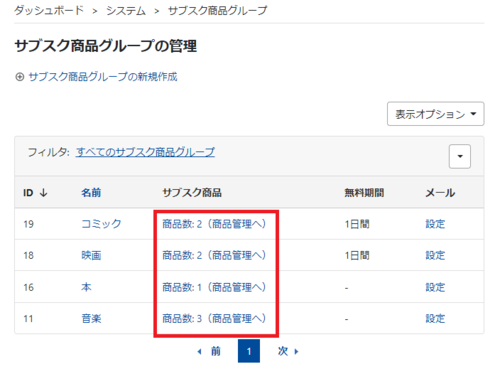Click the previous page arrow icon
500x374 pixels.
[199, 351]
